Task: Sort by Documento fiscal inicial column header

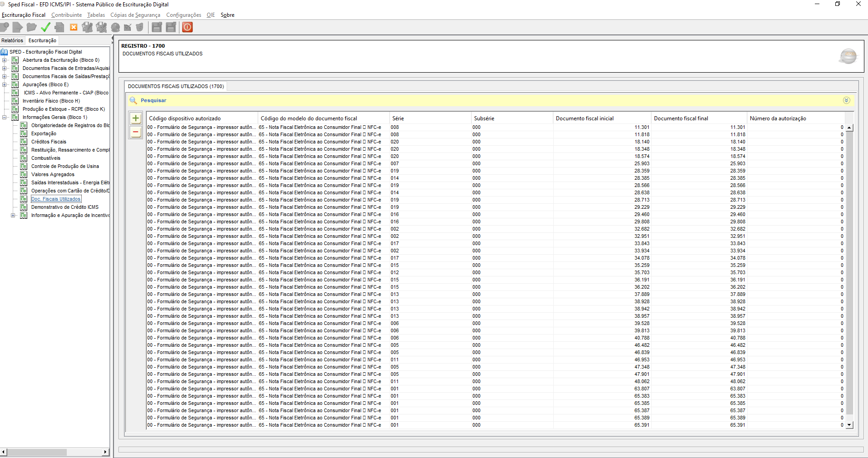Action: (585, 118)
